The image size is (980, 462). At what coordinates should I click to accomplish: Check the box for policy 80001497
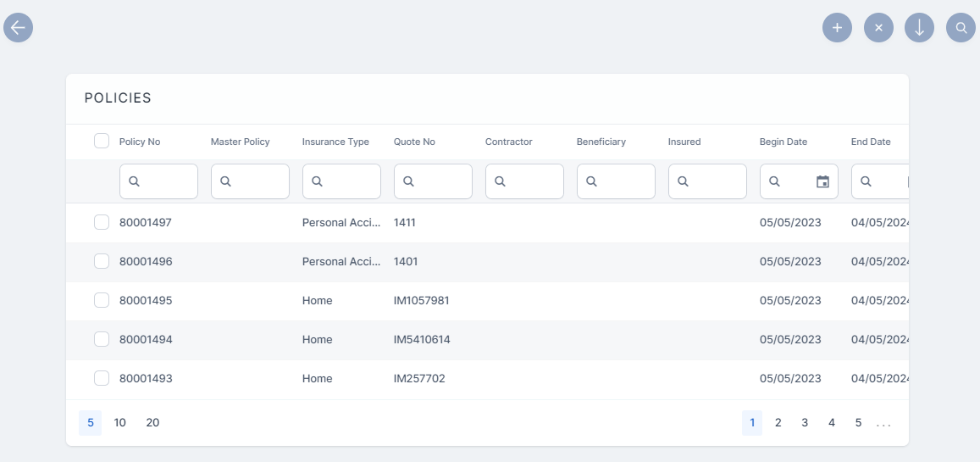click(x=102, y=222)
